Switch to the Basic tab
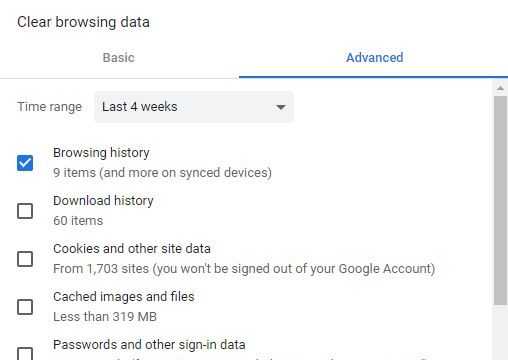Screen dimensions: 508x360 tap(119, 58)
